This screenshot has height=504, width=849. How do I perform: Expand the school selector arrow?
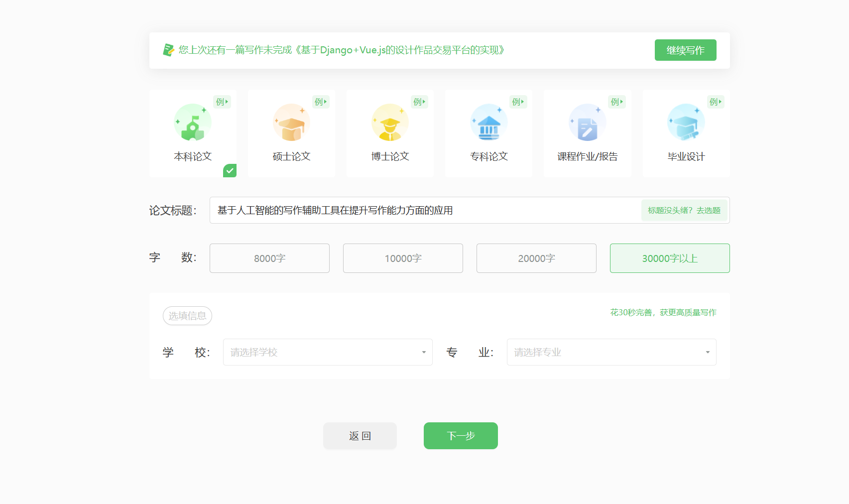[x=424, y=352]
